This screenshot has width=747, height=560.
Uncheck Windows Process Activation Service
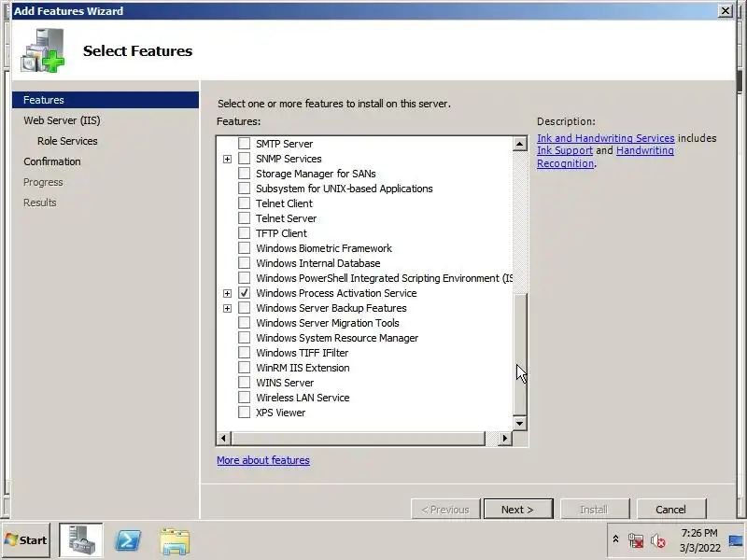point(244,292)
